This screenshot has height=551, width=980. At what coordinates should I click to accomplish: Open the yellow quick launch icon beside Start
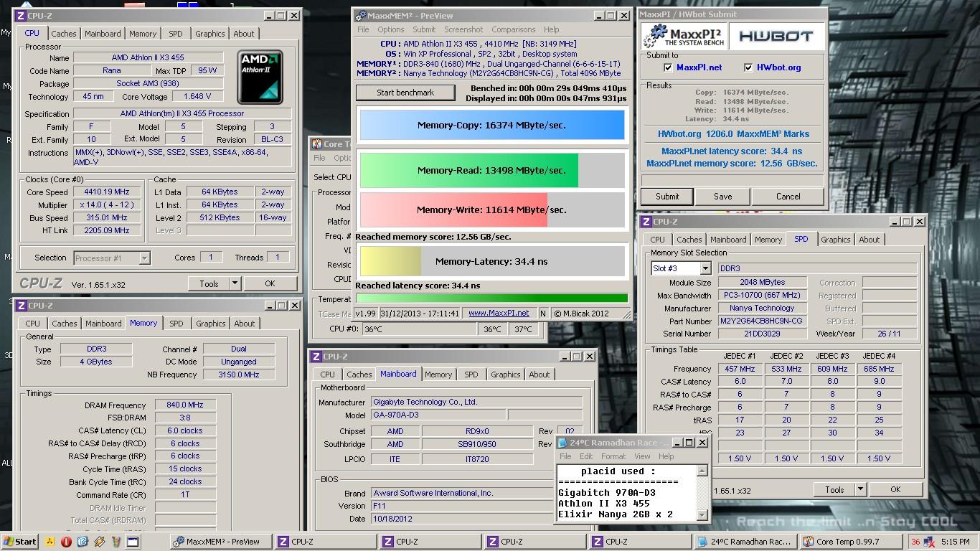[x=50, y=542]
